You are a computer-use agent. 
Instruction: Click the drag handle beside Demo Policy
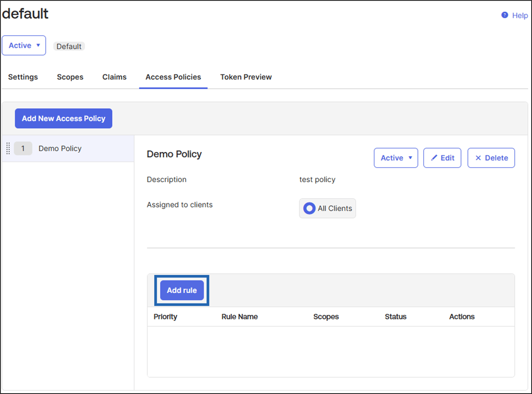point(8,148)
